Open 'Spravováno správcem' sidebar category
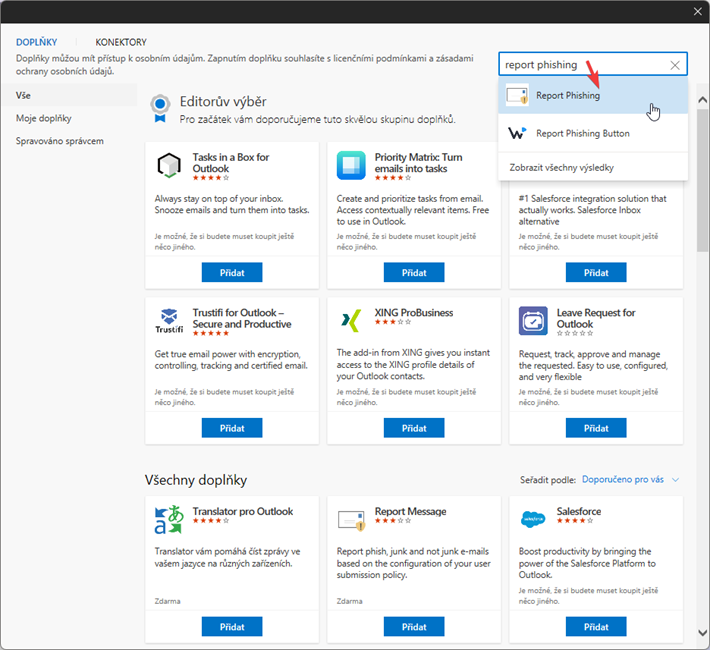710x650 pixels. pos(59,141)
